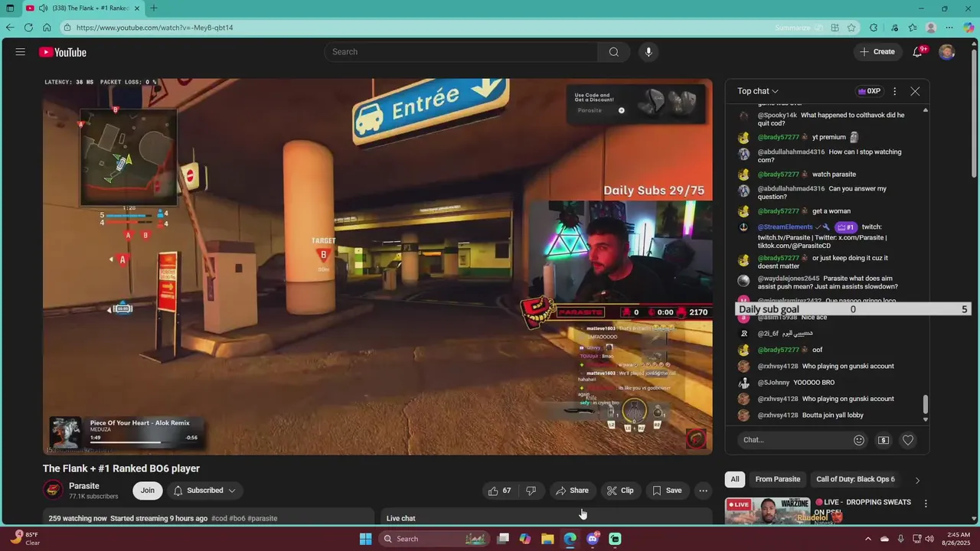Show hidden system tray icons
The width and height of the screenshot is (980, 551).
[x=868, y=539]
